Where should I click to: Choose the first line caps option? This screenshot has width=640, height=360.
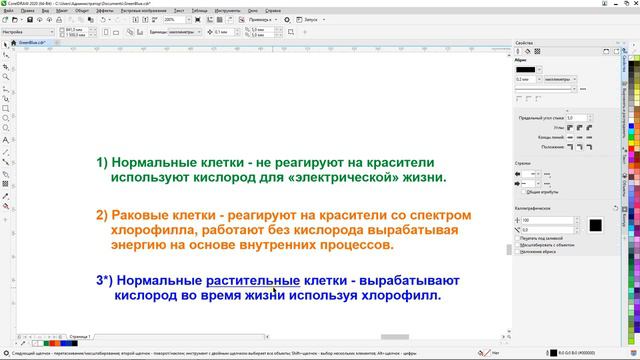[570, 138]
